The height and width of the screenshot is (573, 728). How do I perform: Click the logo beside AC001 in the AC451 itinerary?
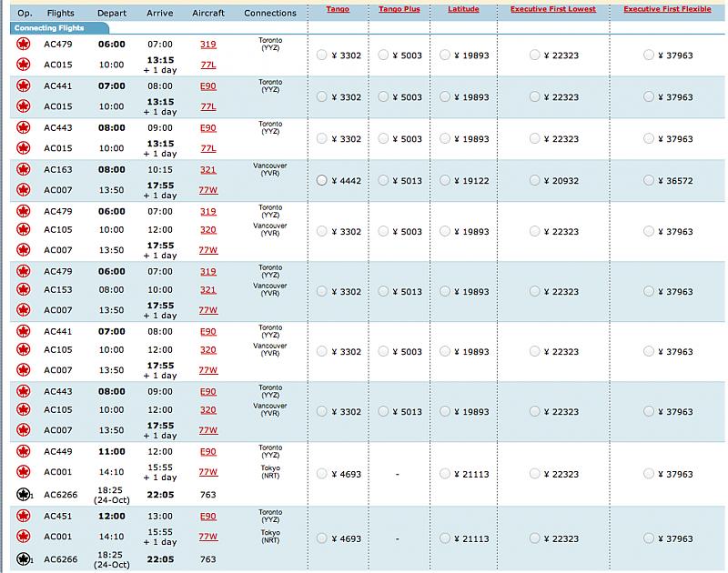point(24,537)
